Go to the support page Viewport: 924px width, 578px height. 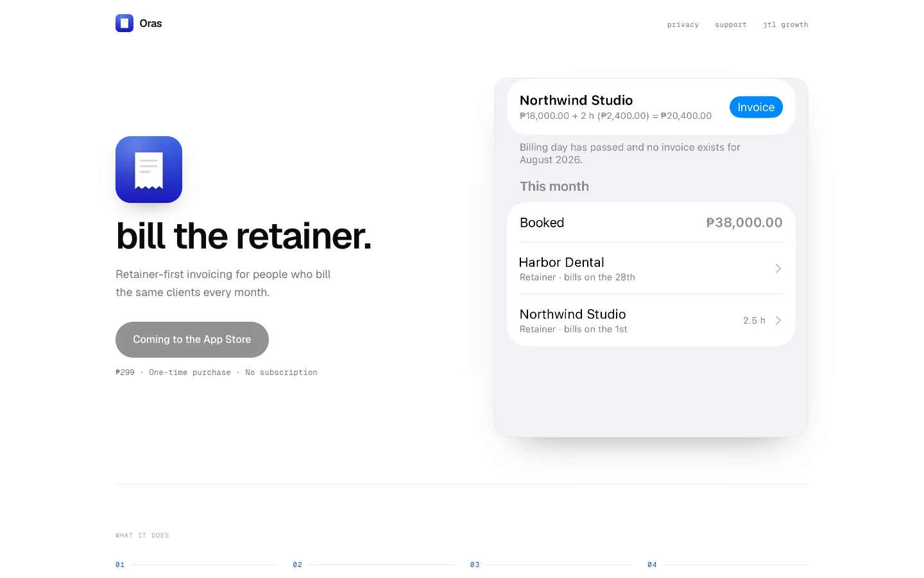pos(731,24)
